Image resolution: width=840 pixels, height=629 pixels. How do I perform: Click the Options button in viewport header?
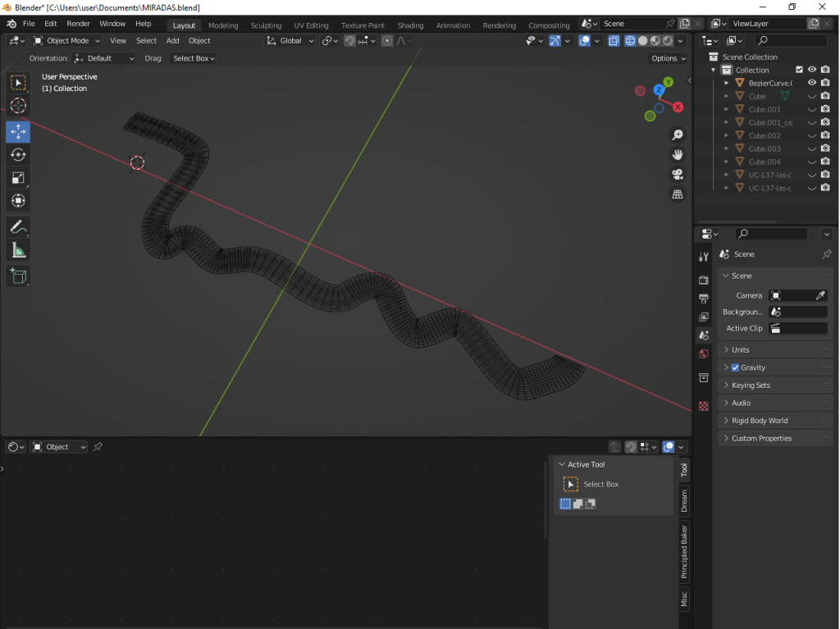668,58
